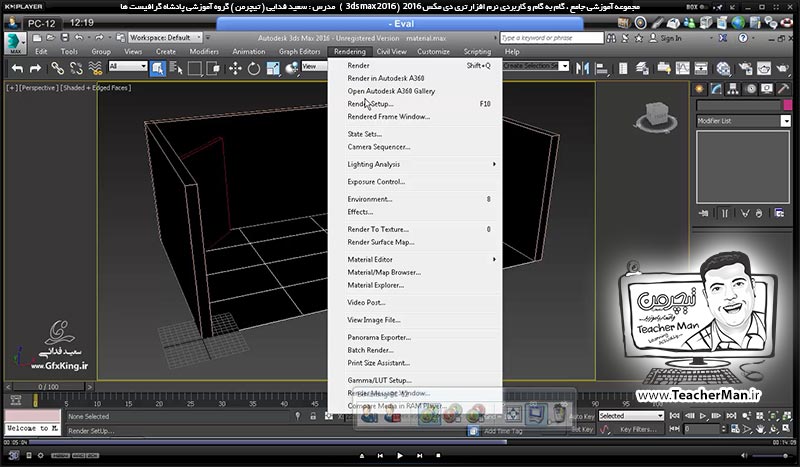
Task: Toggle the Auto Key button
Action: coord(582,416)
